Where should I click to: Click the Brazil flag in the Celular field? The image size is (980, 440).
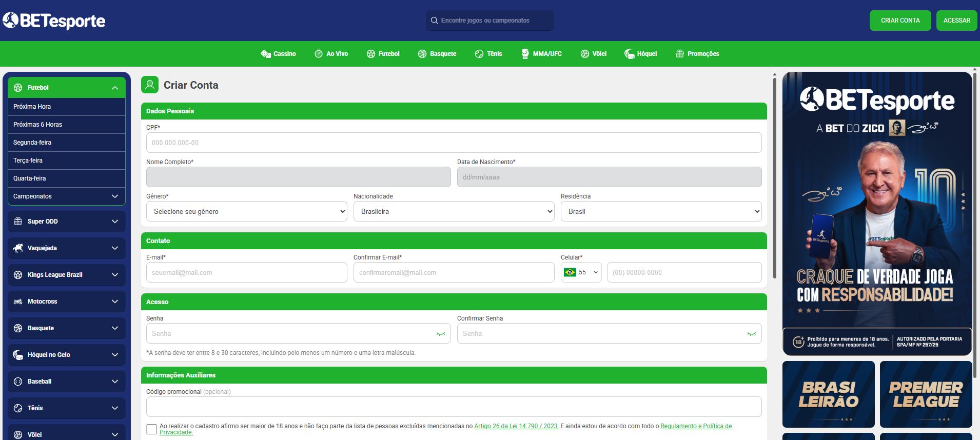[x=570, y=272]
